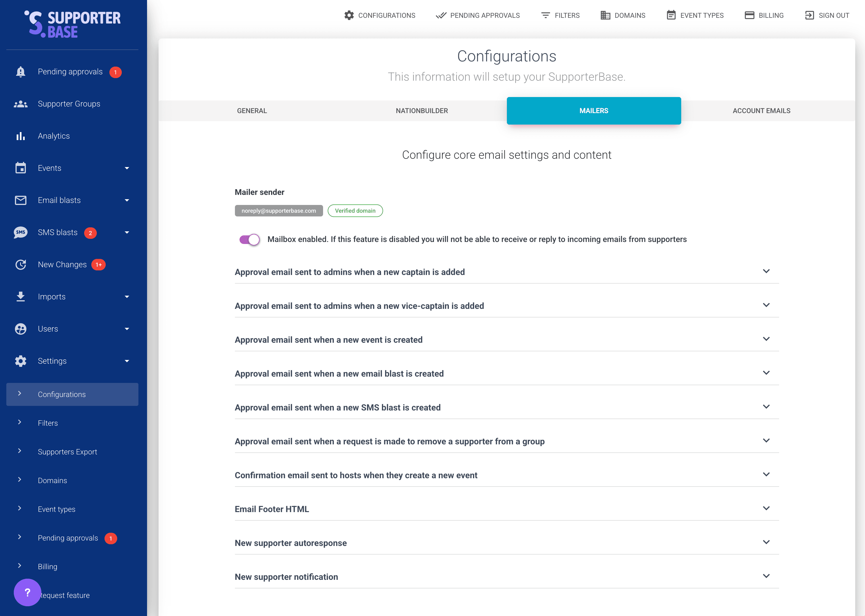Open Supporter Groups via people icon
865x616 pixels.
point(20,104)
